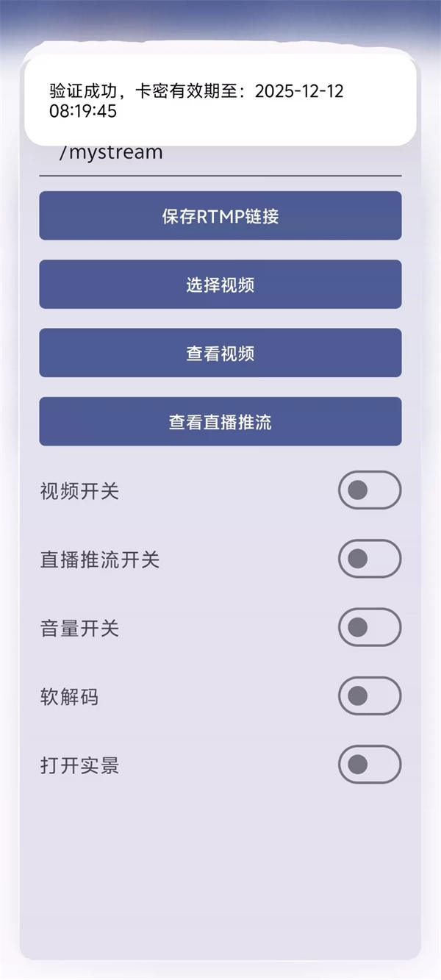Open 查看视频 to view videos
The height and width of the screenshot is (980, 441).
coord(220,353)
